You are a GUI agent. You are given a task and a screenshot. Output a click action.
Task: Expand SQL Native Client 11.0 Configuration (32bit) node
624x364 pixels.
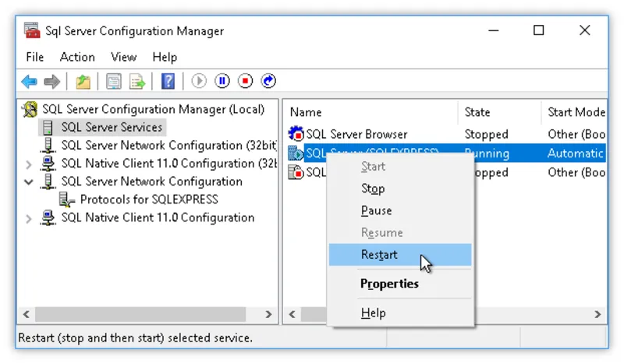point(29,164)
